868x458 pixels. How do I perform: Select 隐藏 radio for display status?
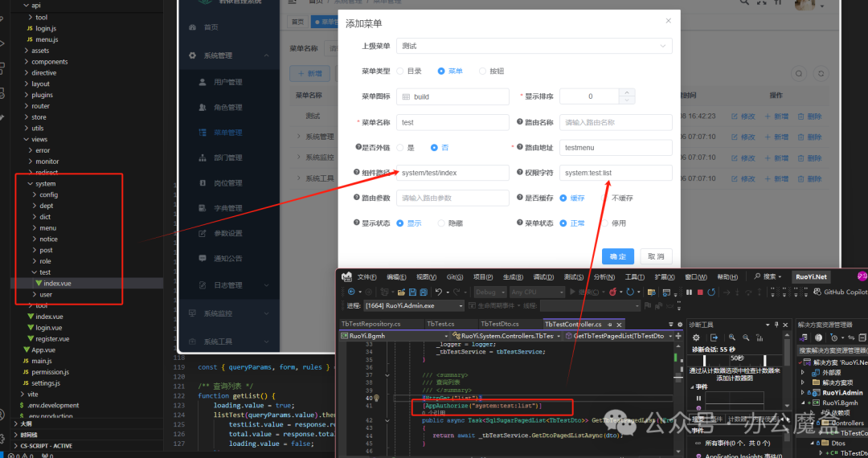441,223
